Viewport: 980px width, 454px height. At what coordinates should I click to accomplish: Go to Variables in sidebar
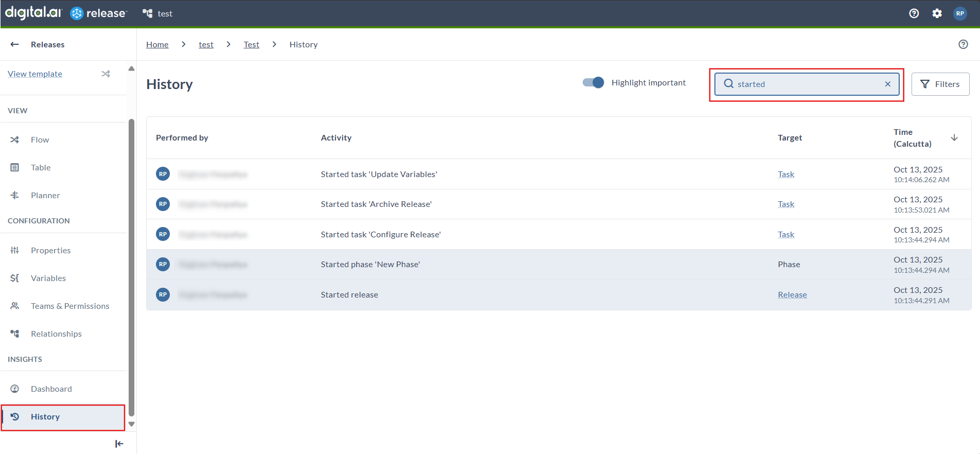(x=48, y=278)
